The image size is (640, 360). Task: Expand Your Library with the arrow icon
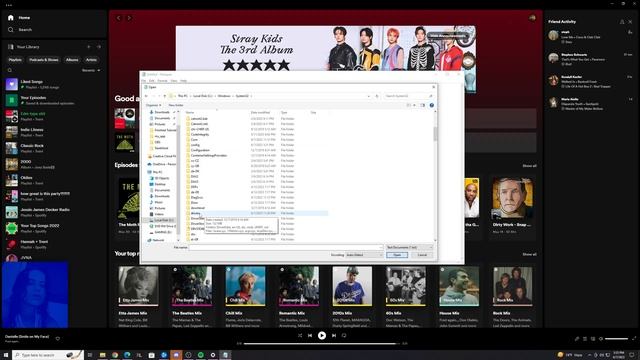coord(99,47)
